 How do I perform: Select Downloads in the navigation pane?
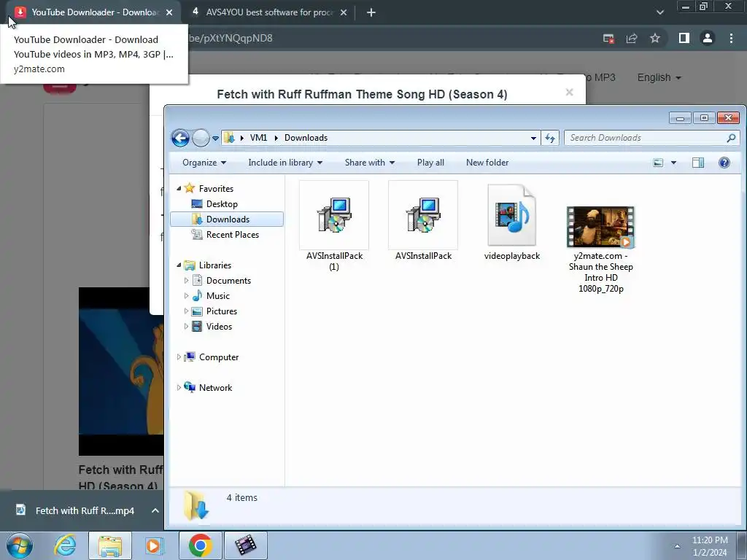click(227, 219)
